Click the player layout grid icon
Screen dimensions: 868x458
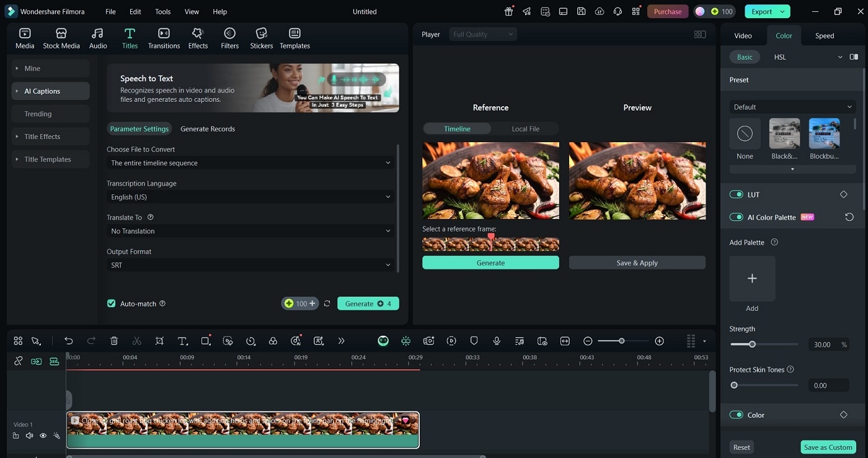point(700,34)
